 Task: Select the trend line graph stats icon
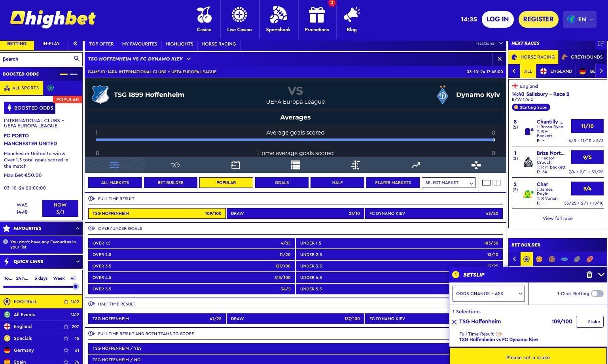point(416,165)
